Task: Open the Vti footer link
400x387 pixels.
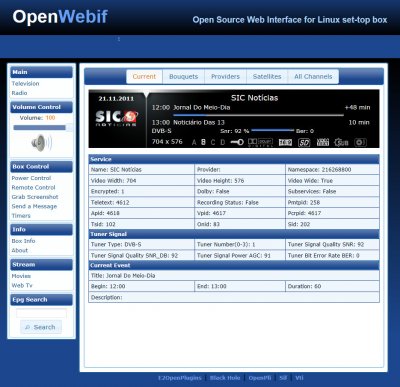Action: click(299, 378)
